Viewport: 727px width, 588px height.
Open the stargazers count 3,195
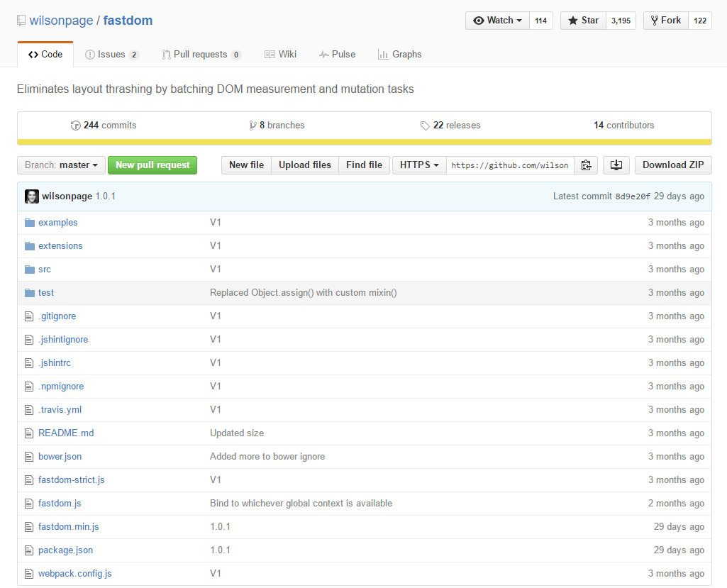[621, 21]
